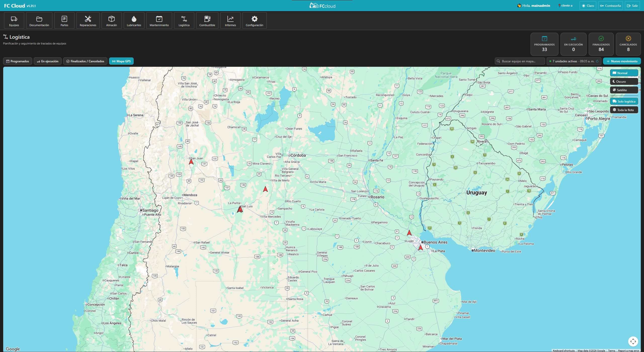The width and height of the screenshot is (644, 352).
Task: Open the Contraseña change button
Action: coord(610,6)
